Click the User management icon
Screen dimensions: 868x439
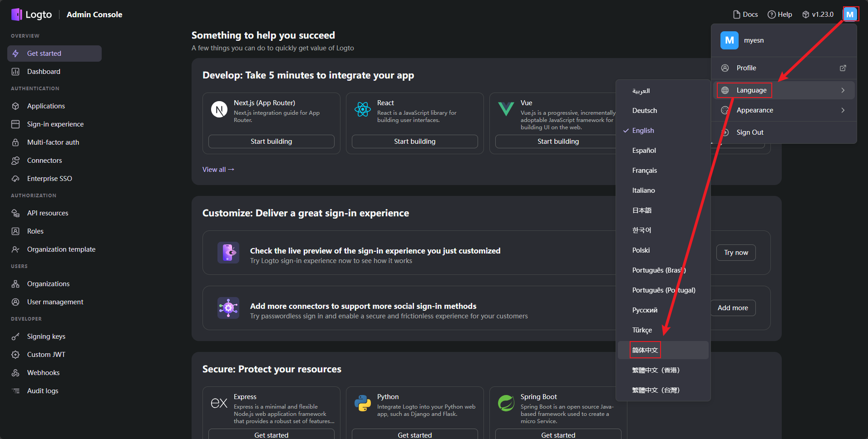coord(15,302)
